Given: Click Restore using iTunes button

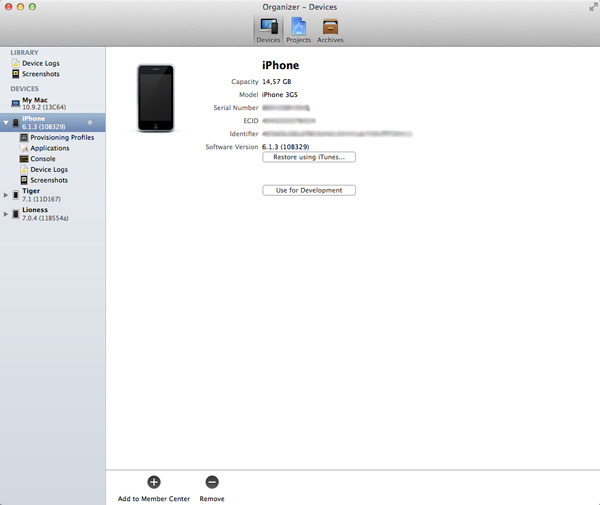Looking at the screenshot, I should point(309,157).
